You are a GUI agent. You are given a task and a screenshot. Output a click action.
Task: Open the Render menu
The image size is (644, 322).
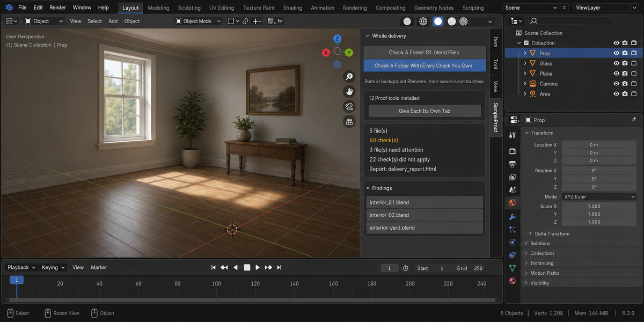point(57,8)
